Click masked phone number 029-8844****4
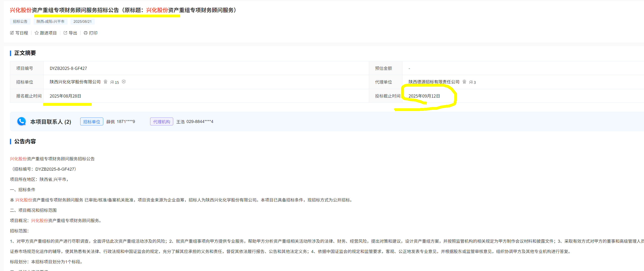 [x=200, y=122]
